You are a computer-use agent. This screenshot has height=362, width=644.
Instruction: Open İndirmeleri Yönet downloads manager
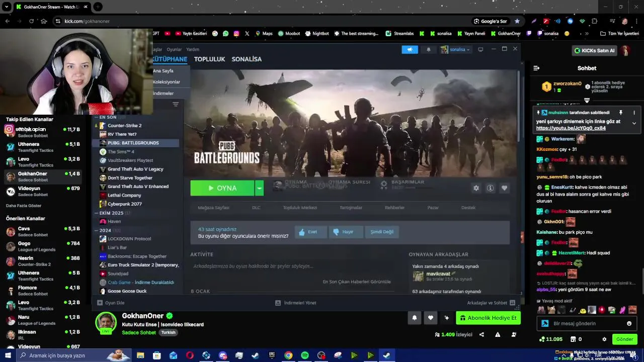pos(295,303)
